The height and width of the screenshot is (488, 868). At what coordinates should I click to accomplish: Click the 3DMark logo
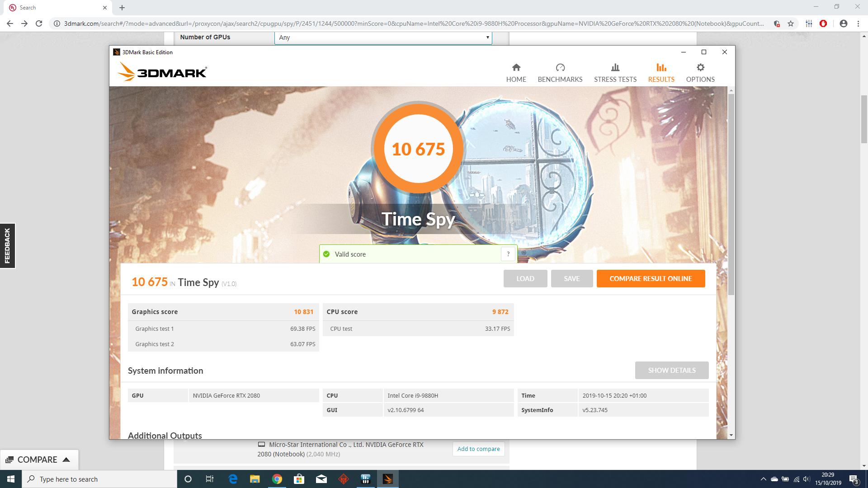[x=162, y=72]
